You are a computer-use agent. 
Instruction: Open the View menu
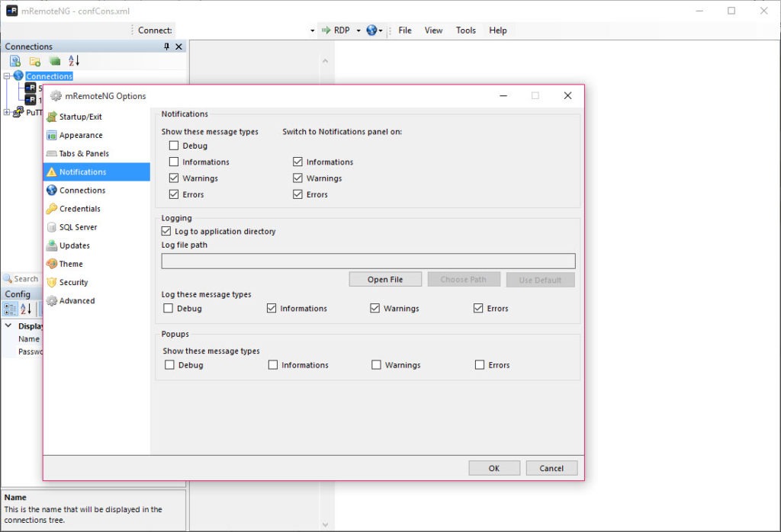click(x=433, y=30)
